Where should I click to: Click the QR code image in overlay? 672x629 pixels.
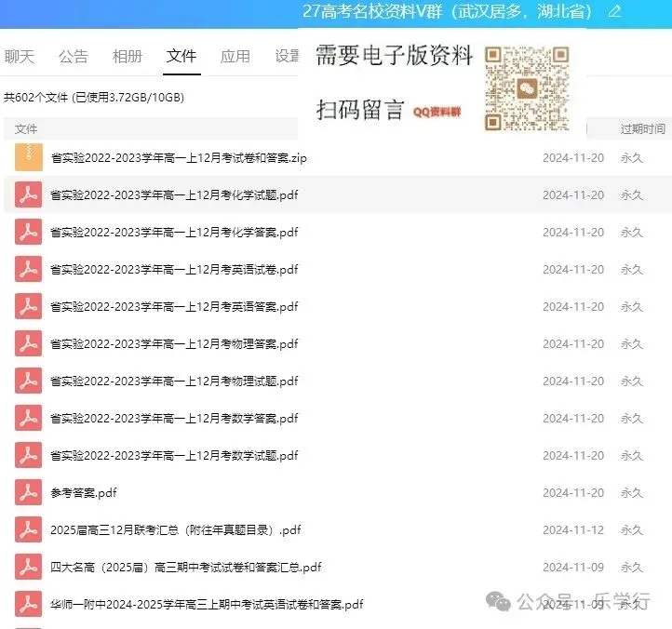tap(527, 88)
